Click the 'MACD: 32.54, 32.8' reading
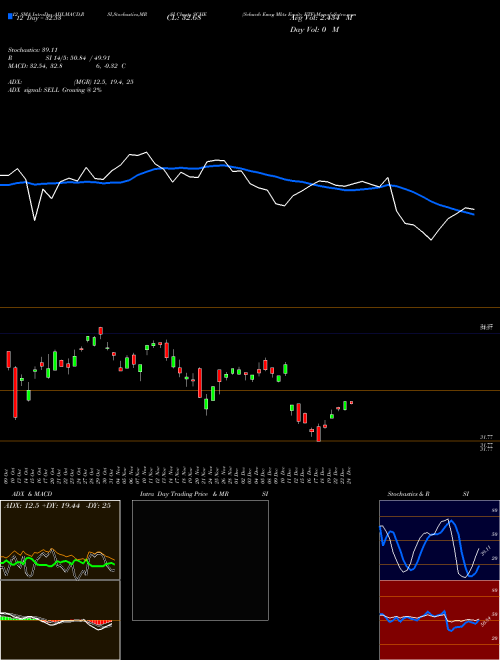The image size is (500, 660). pyautogui.click(x=35, y=66)
